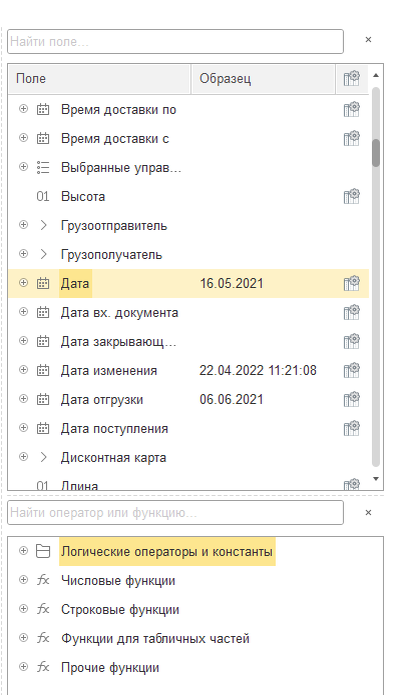This screenshot has height=695, width=398.
Task: Click the 01 number icon beside Высота
Action: 43,196
